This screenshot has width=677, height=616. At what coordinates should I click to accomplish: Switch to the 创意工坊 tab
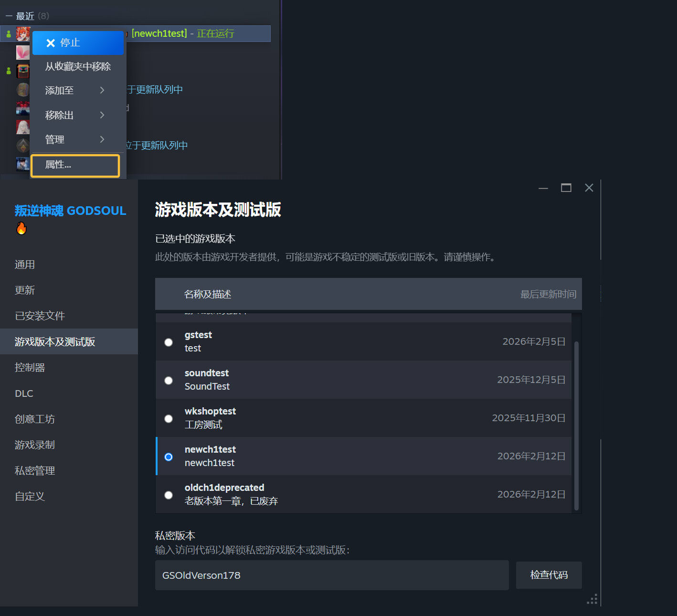tap(69, 419)
